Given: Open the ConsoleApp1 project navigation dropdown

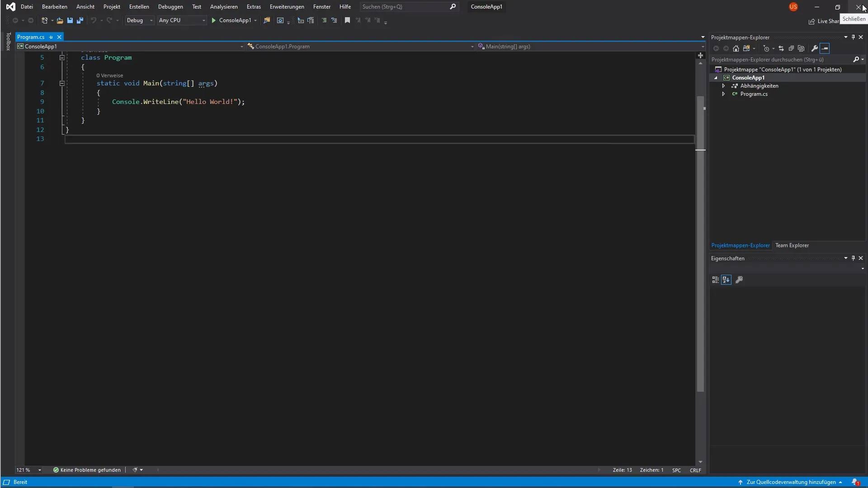Looking at the screenshot, I should pyautogui.click(x=130, y=47).
